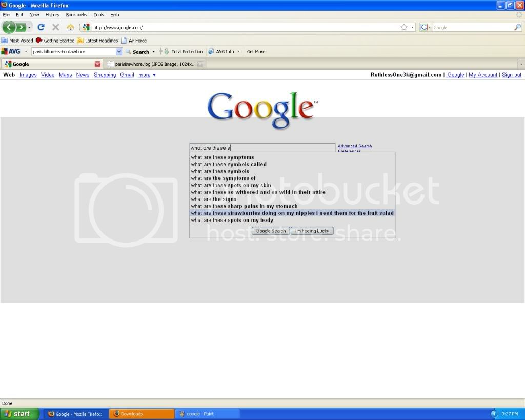Switch to Downloads window in taskbar
525x420 pixels.
(142, 414)
